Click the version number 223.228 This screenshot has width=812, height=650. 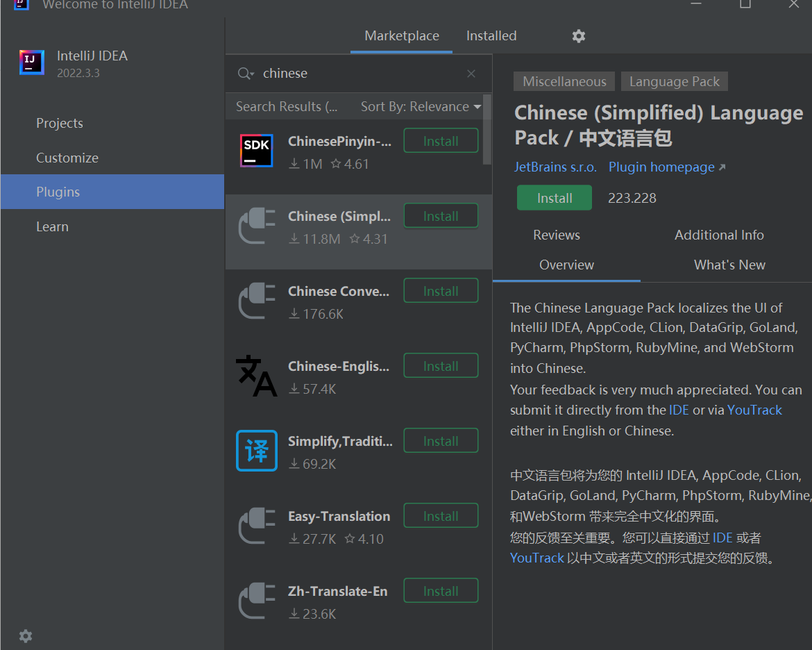click(632, 198)
